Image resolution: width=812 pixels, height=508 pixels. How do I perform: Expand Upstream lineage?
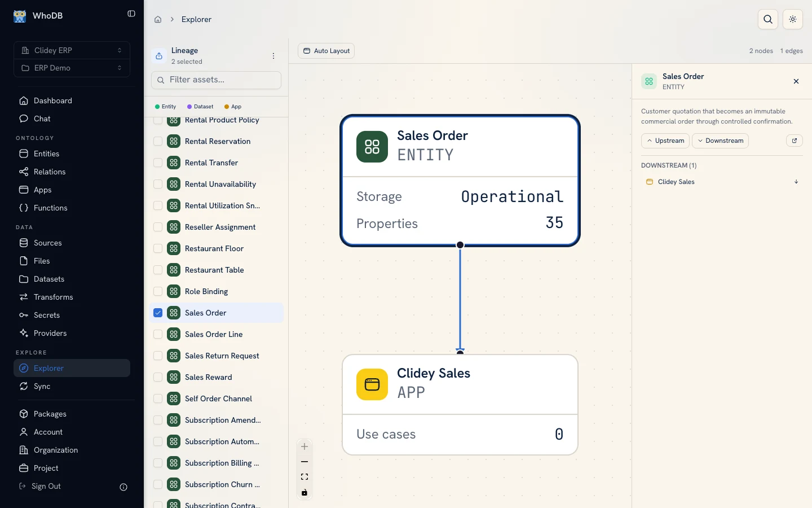coord(665,141)
